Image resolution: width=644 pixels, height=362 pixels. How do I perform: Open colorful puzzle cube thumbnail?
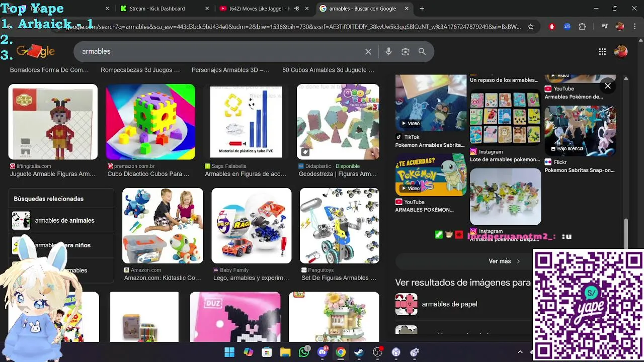pos(150,122)
